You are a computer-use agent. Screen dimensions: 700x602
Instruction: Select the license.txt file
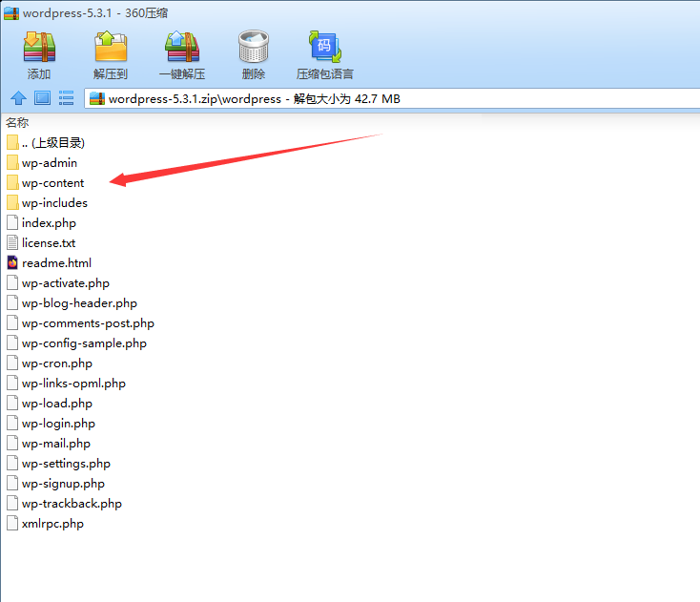pos(49,243)
